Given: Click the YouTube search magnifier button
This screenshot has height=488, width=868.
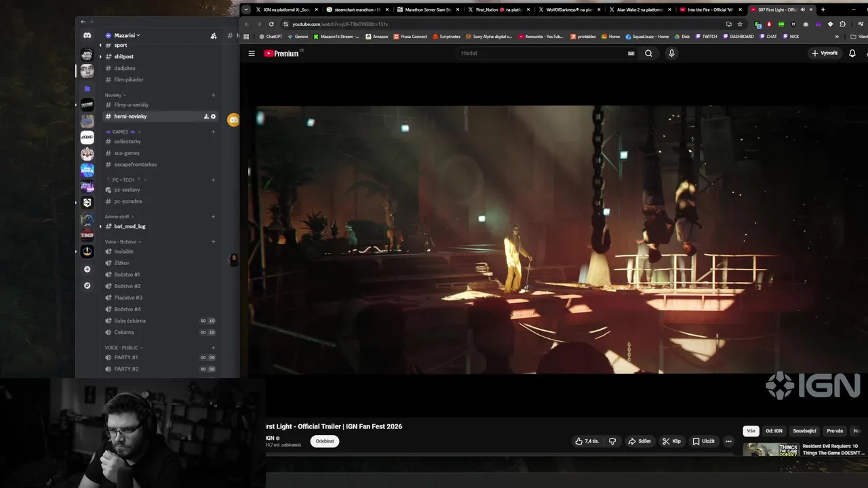Looking at the screenshot, I should (x=648, y=54).
